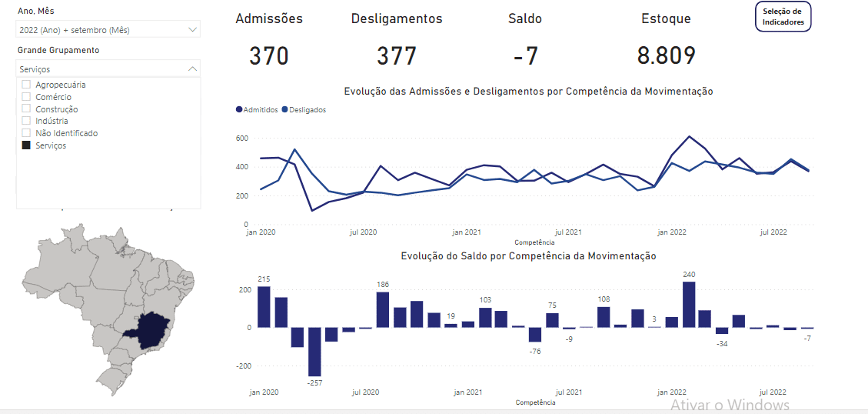Click the Desligamentos card value 377

tap(396, 56)
